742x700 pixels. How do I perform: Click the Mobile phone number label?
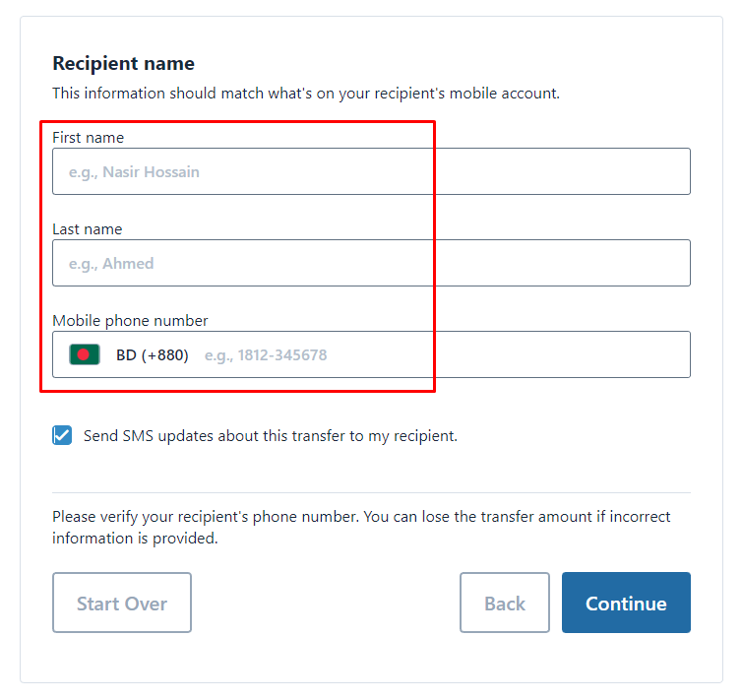click(x=130, y=321)
